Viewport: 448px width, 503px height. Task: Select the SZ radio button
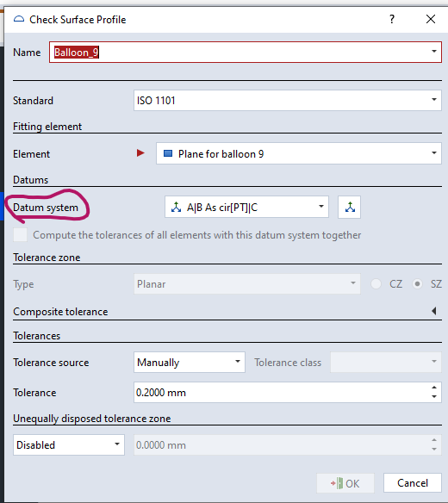417,284
